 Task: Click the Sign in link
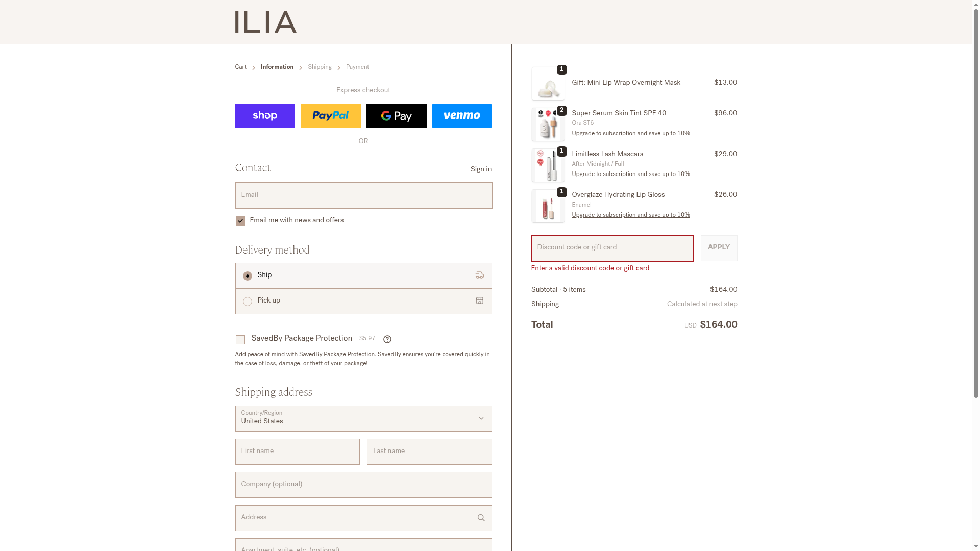pyautogui.click(x=481, y=169)
